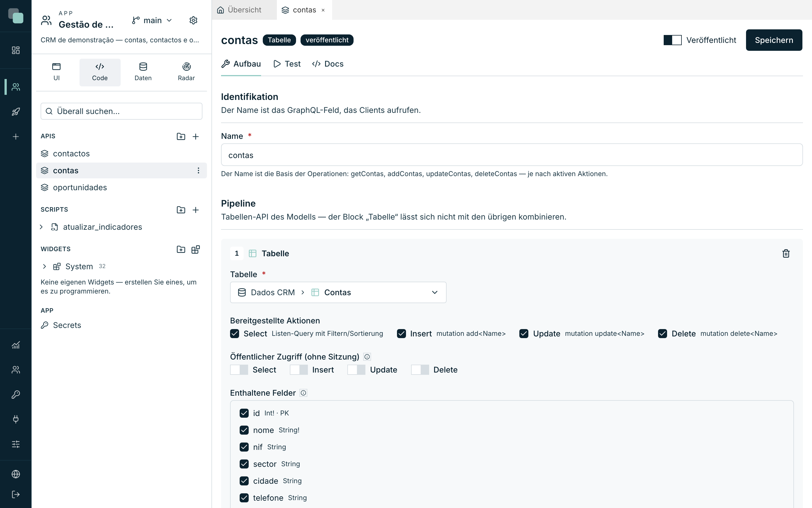Open the Tabelle selection dropdown
This screenshot has height=508, width=812.
pos(338,292)
